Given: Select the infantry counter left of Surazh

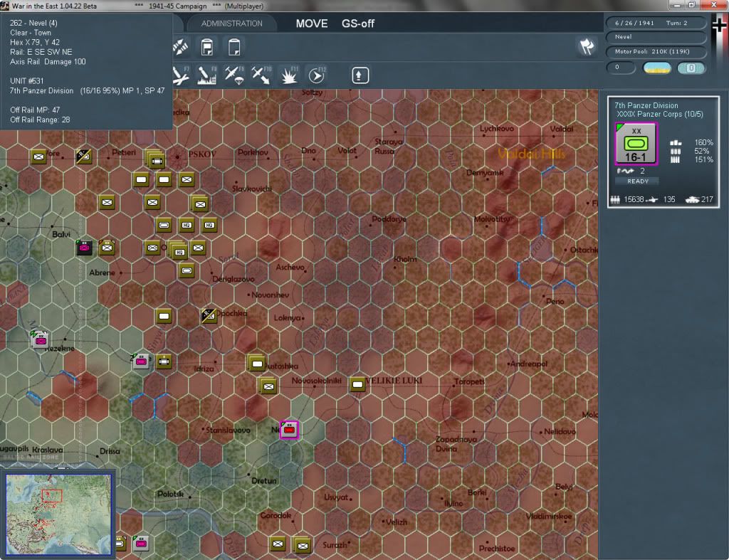Looking at the screenshot, I should coord(302,546).
